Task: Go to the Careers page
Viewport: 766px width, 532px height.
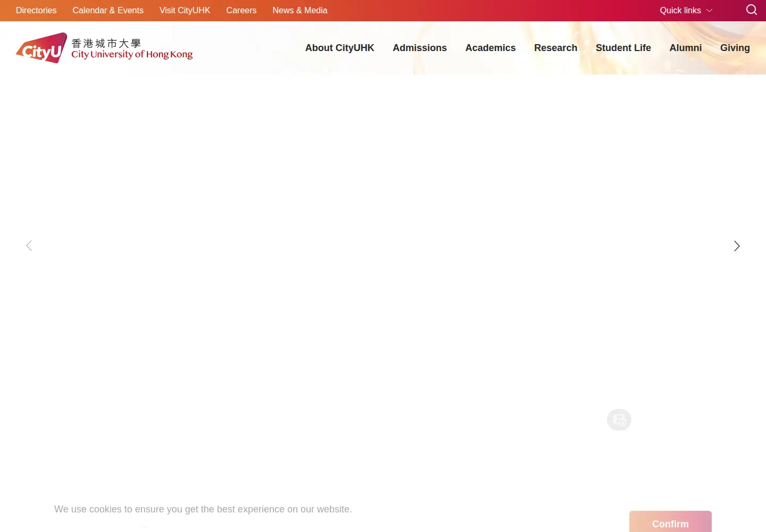Action: [x=242, y=11]
